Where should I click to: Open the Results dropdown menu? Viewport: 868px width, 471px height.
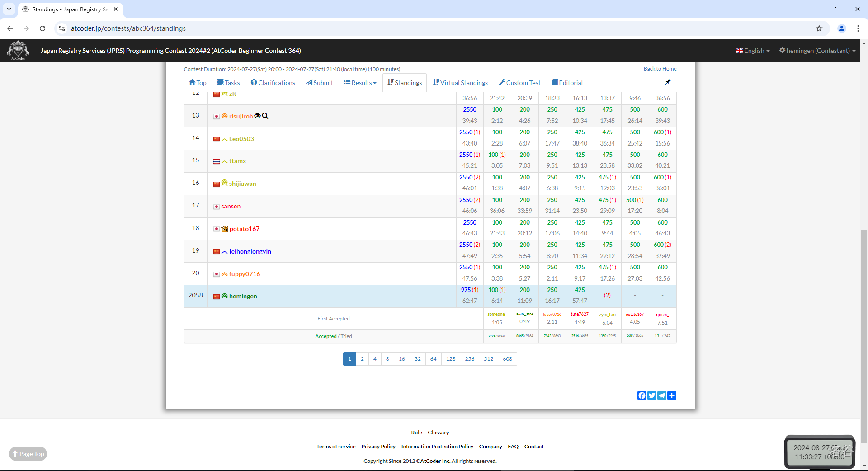click(x=360, y=83)
